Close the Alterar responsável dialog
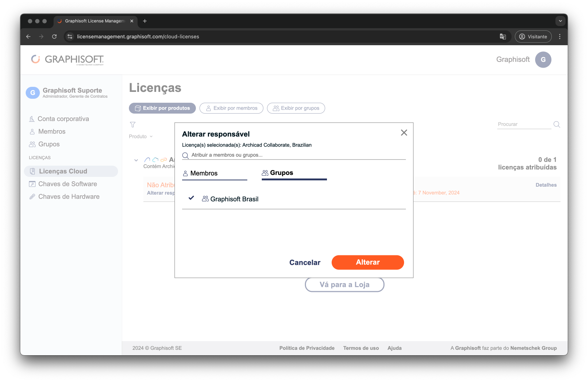588x382 pixels. click(404, 133)
